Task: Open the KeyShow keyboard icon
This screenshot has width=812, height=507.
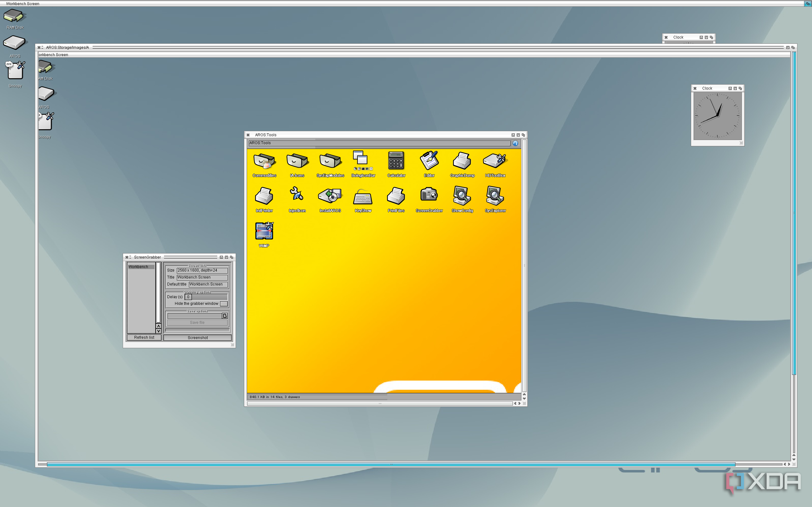Action: coord(363,197)
